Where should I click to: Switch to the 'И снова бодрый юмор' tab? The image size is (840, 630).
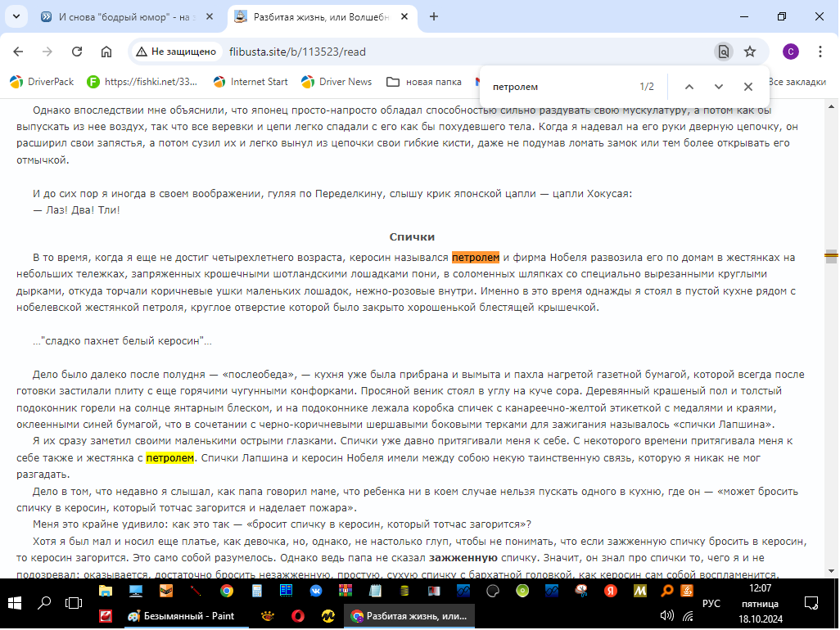click(127, 17)
